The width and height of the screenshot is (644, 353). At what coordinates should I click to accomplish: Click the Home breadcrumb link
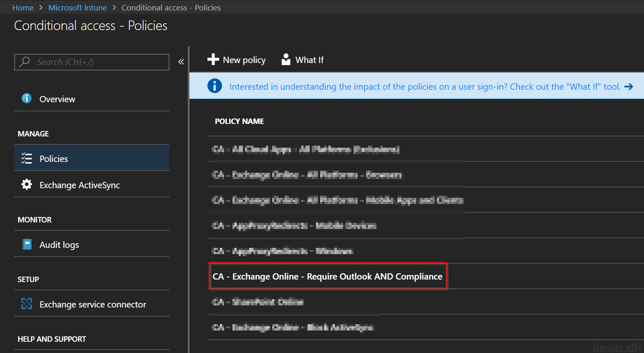(x=23, y=8)
